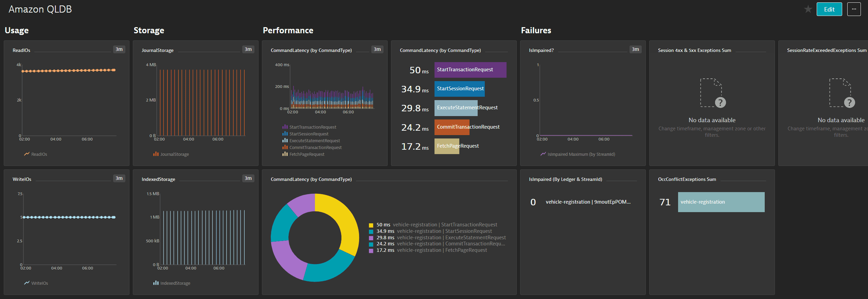Click the 24.2 ms latency value
Viewport: 868px width, 299px height.
(415, 128)
